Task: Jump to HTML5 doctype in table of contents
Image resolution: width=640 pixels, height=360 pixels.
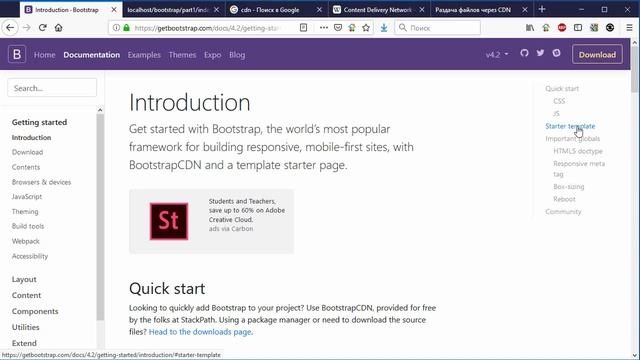Action: (x=578, y=151)
